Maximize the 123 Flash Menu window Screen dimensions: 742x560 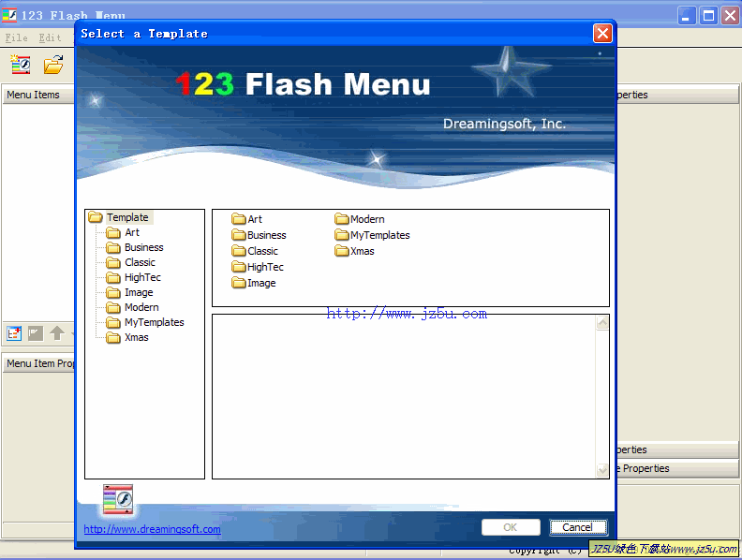[x=708, y=16]
